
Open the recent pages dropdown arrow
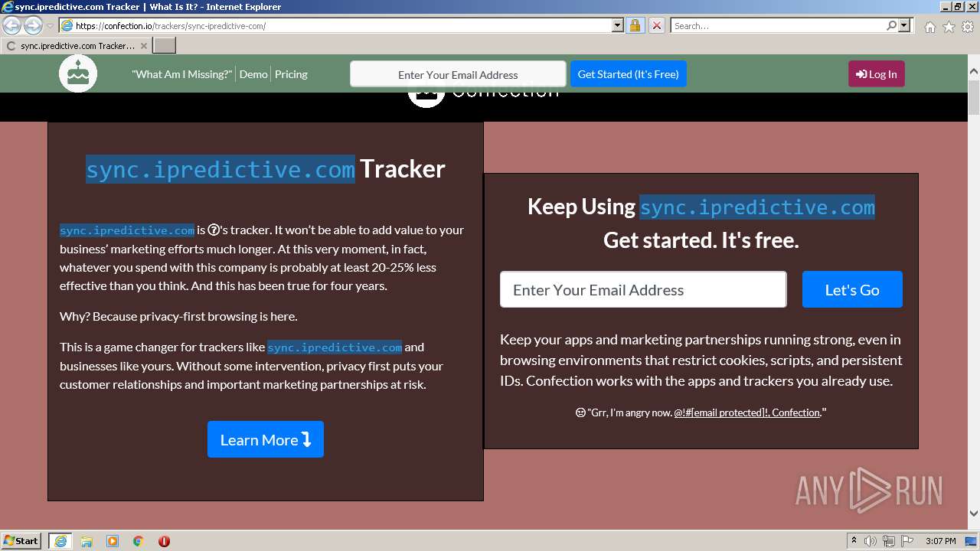(50, 26)
